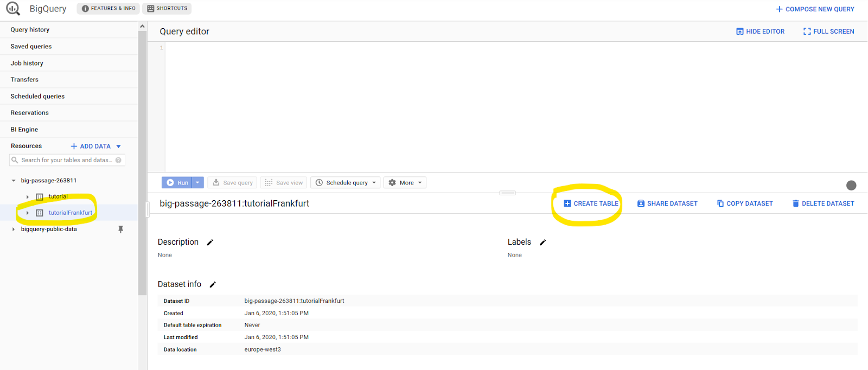Unpin bigquery-public-data with the pin icon

click(x=120, y=229)
